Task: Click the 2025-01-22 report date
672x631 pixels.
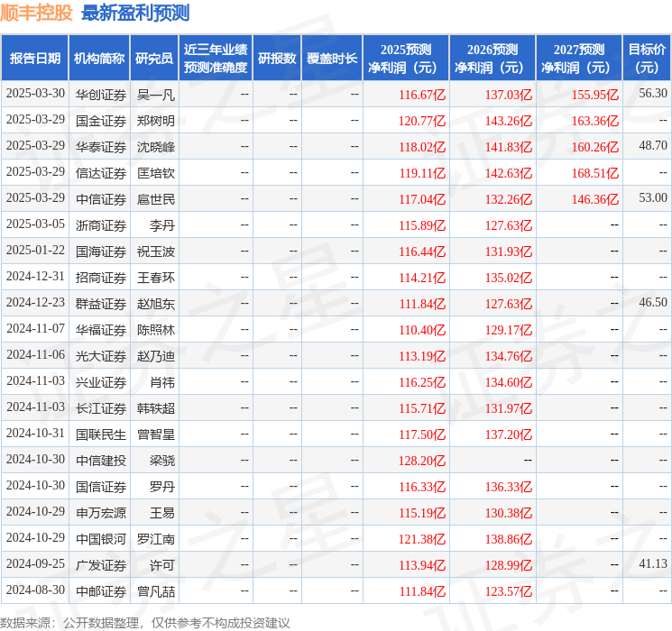Action: pyautogui.click(x=35, y=250)
